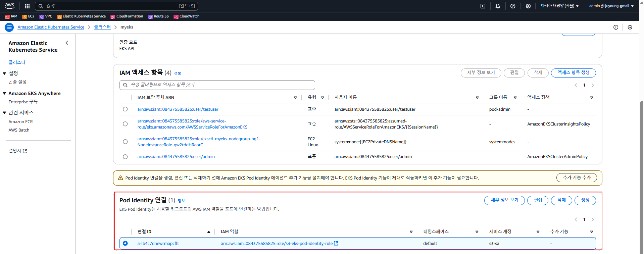Go to previous page in Pod Identity table
Viewport: 644px width, 254px height.
click(576, 219)
